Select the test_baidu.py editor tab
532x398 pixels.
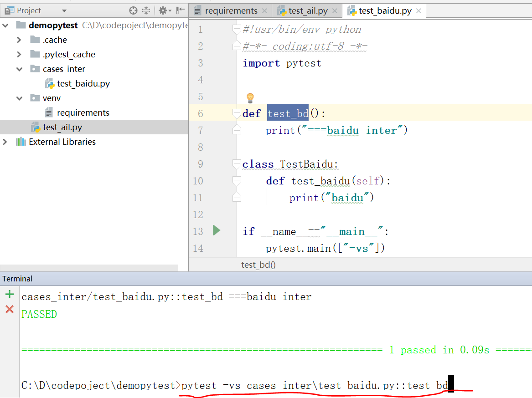click(x=385, y=11)
